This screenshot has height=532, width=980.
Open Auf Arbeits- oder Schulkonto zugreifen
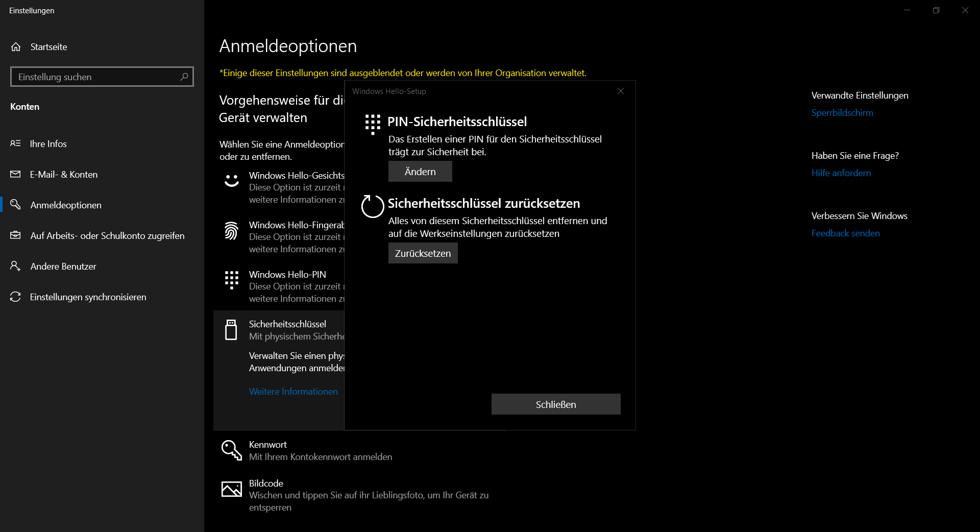pyautogui.click(x=102, y=236)
